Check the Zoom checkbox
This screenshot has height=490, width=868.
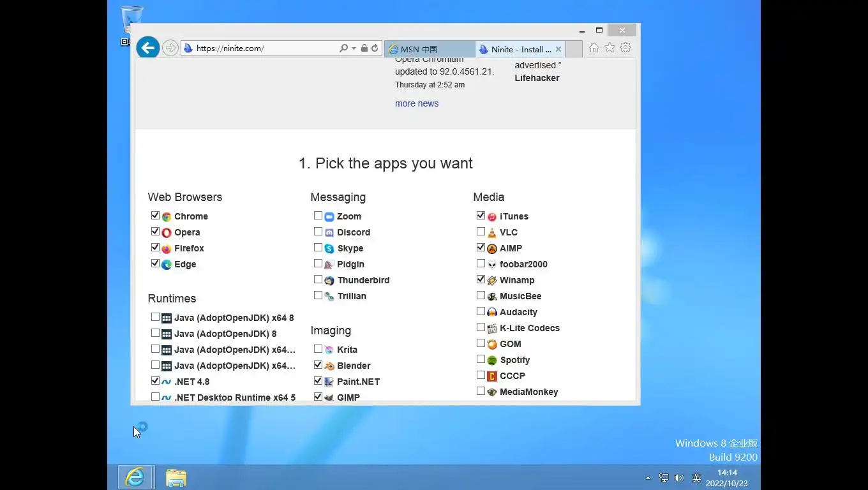pyautogui.click(x=318, y=216)
